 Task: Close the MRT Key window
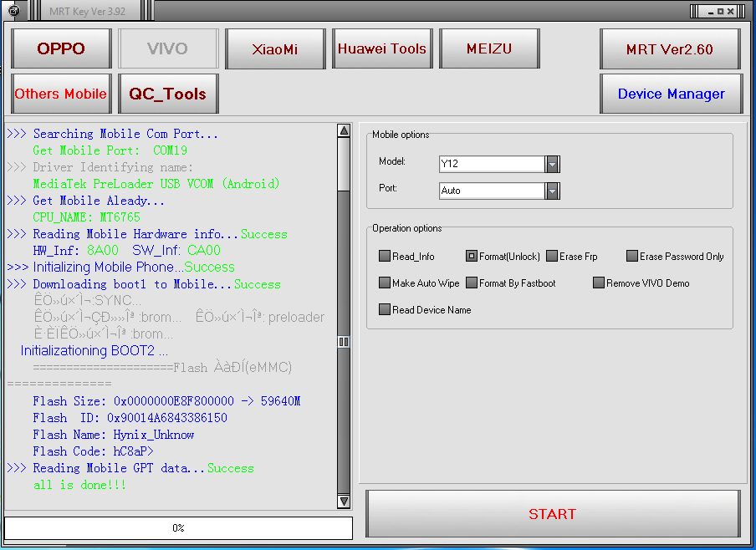click(x=730, y=12)
